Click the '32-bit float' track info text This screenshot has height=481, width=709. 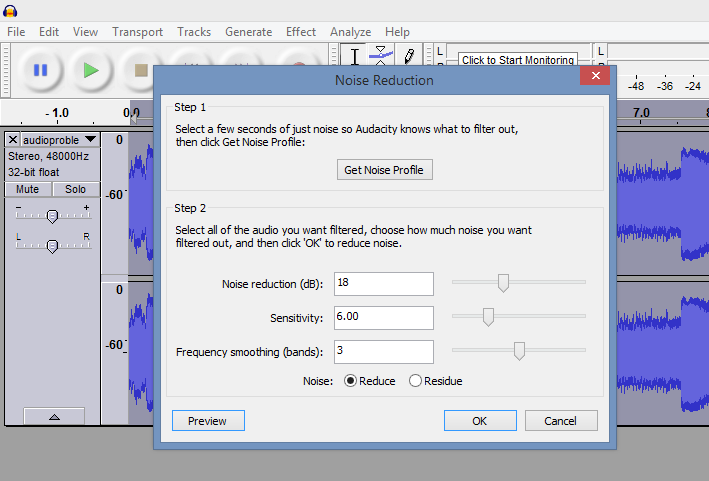[33, 172]
